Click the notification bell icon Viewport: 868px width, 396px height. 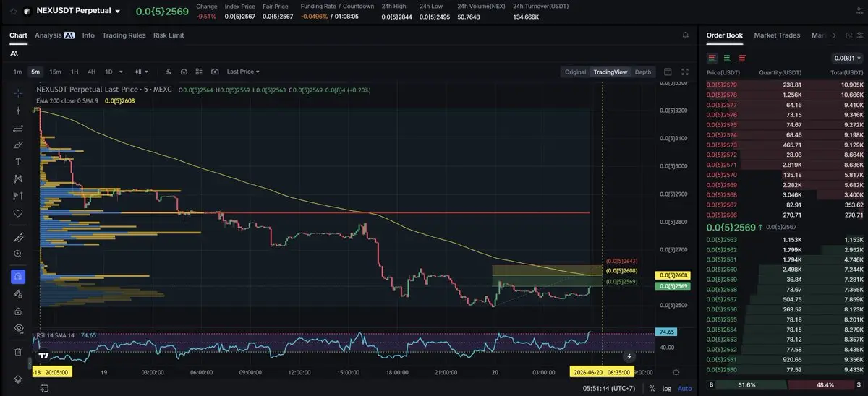[686, 35]
